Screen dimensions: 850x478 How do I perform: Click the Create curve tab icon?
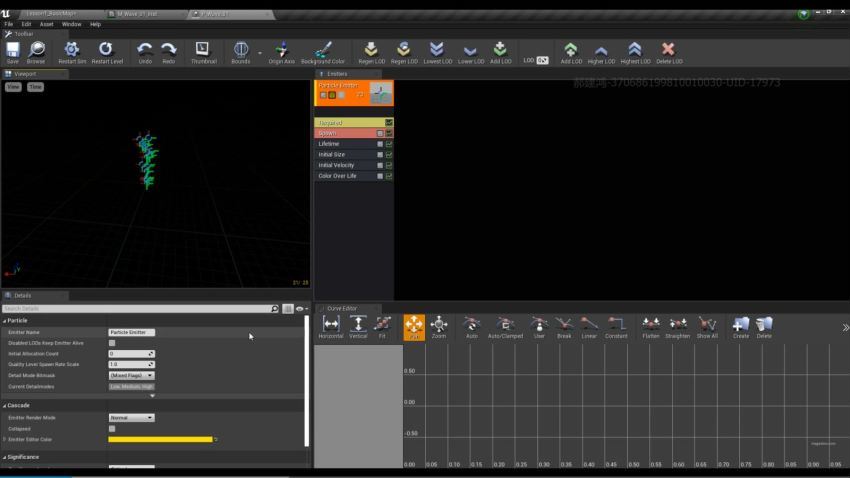pos(740,327)
